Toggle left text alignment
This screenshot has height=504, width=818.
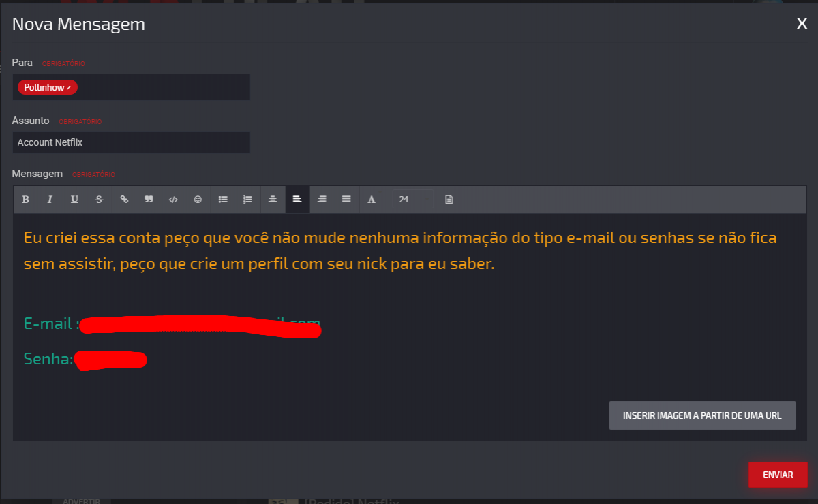(297, 200)
